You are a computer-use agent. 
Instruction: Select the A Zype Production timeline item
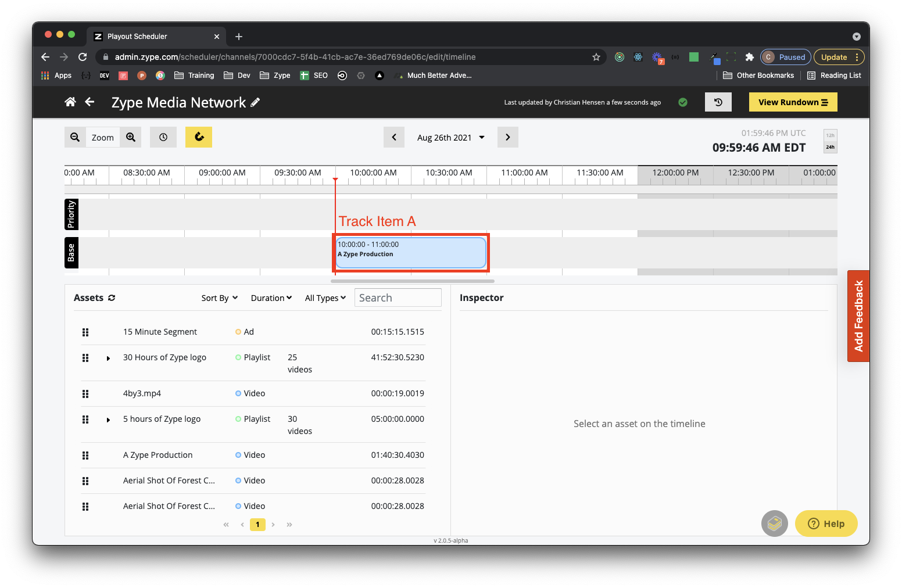point(411,253)
